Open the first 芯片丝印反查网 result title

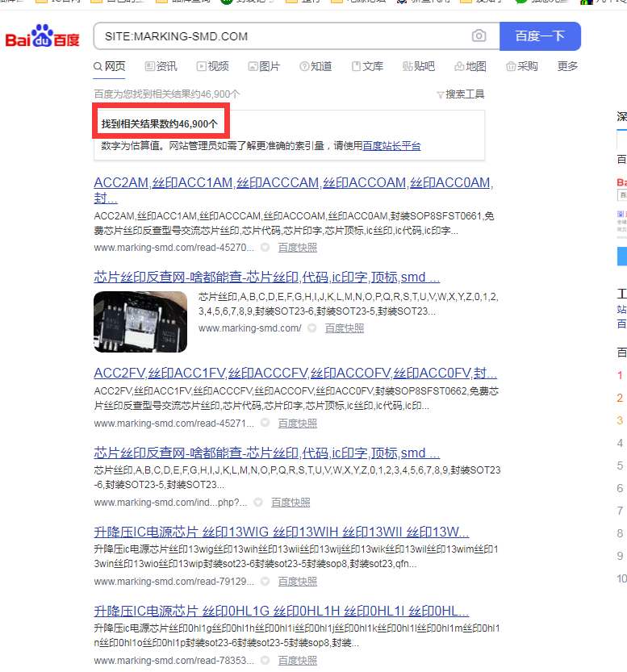267,278
